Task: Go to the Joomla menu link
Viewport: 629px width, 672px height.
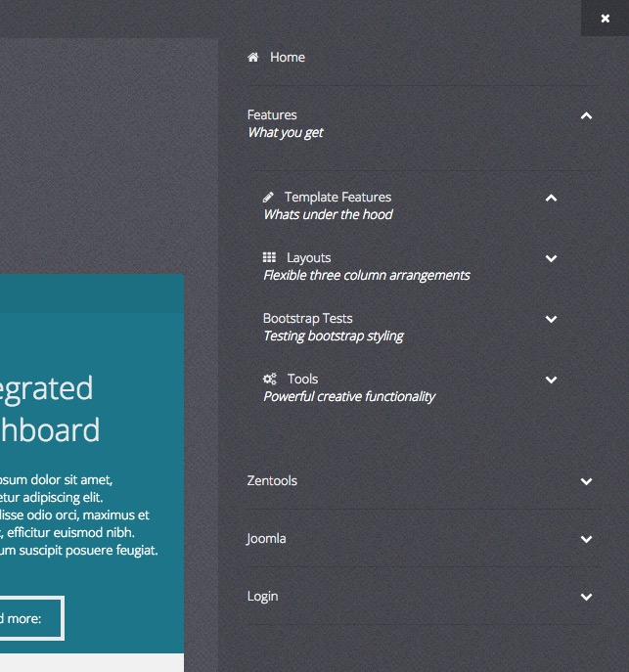Action: point(266,539)
